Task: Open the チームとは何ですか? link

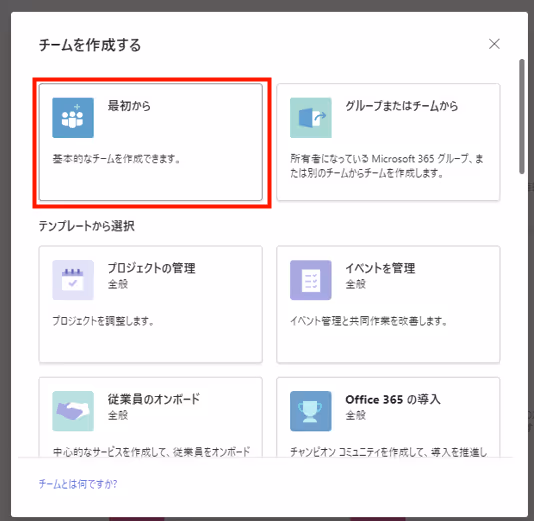Action: pos(78,484)
